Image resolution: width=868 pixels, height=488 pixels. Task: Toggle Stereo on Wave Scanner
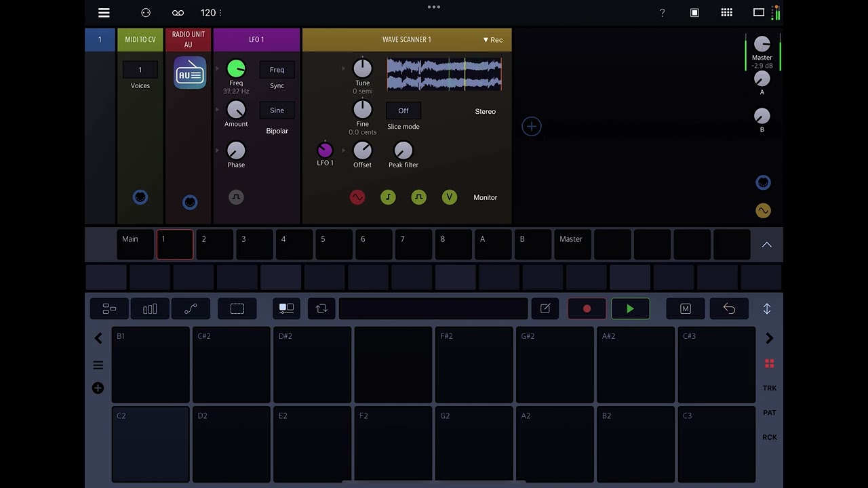[485, 111]
